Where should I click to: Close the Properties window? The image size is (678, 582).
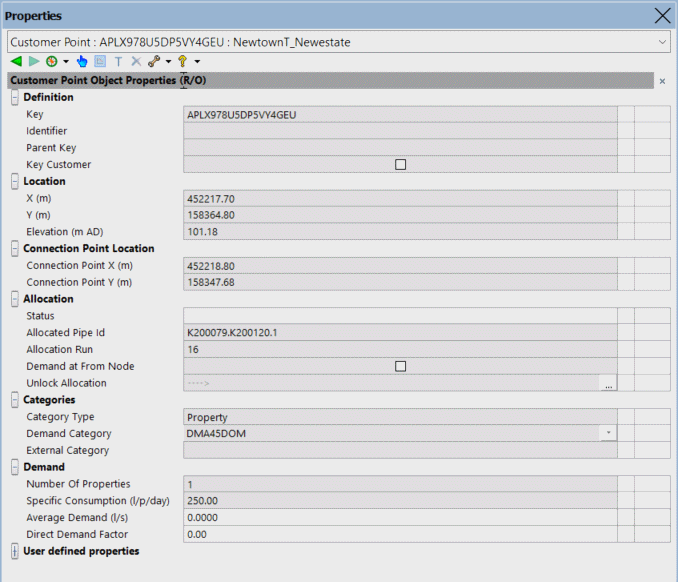(662, 16)
